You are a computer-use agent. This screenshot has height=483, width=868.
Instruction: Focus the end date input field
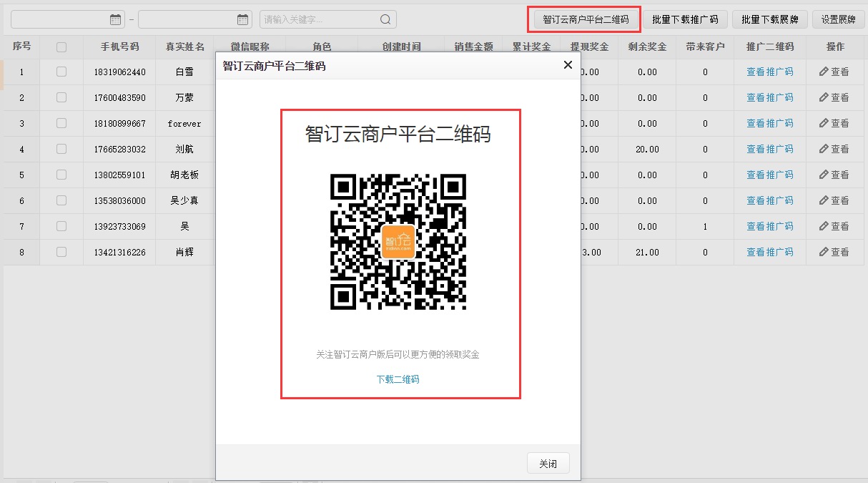pos(195,19)
